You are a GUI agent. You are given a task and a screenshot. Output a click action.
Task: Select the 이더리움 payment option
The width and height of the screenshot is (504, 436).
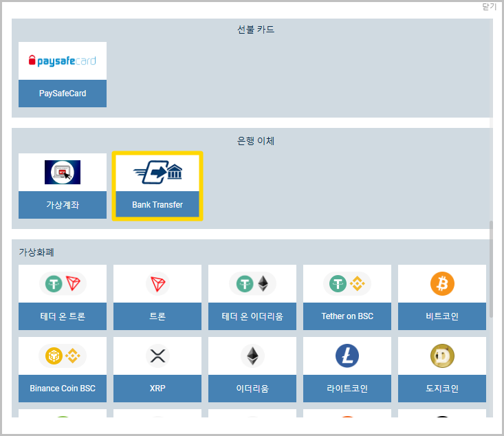tap(252, 389)
